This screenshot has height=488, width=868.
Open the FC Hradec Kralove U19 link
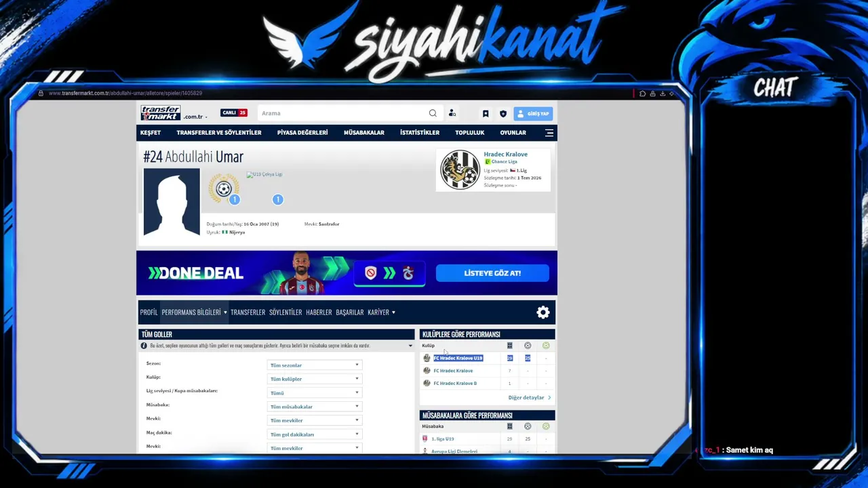[x=458, y=358]
